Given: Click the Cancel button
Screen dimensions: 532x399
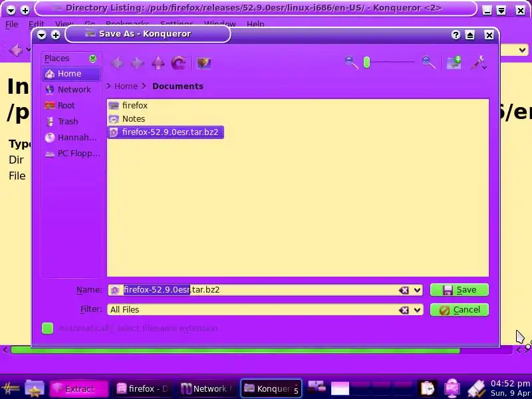Looking at the screenshot, I should [x=460, y=310].
